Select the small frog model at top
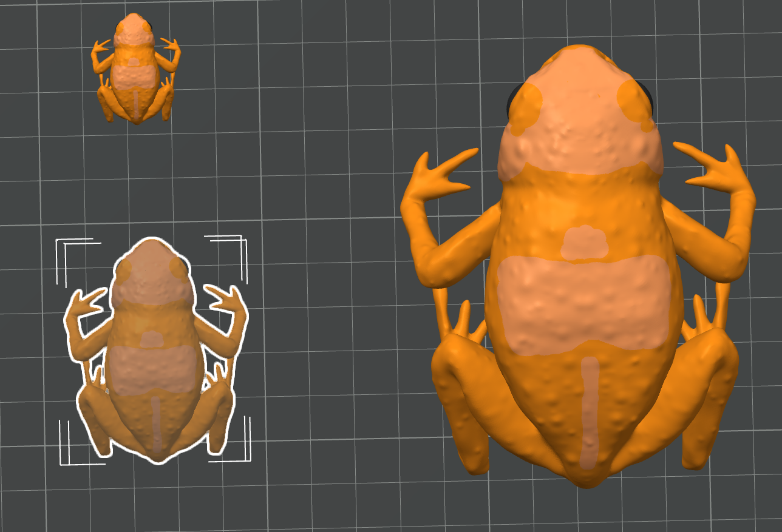 136,69
